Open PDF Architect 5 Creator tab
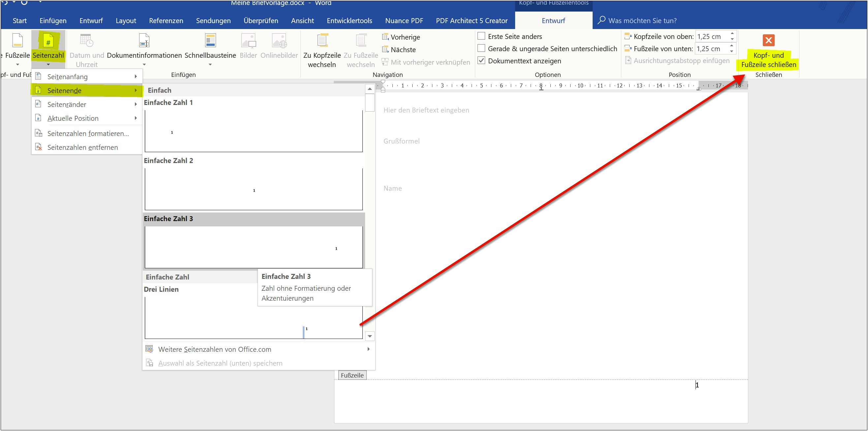This screenshot has height=431, width=868. tap(472, 20)
